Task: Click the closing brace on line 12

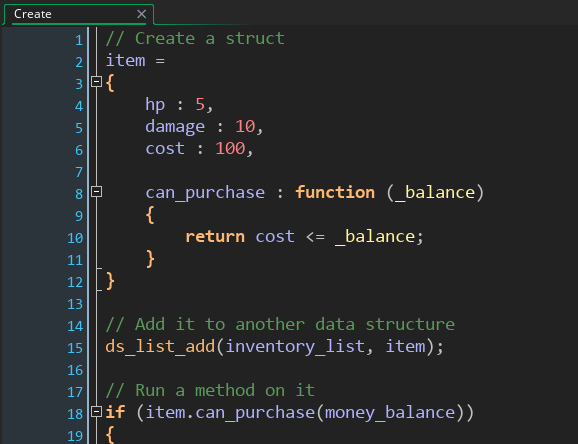Action: coord(110,281)
